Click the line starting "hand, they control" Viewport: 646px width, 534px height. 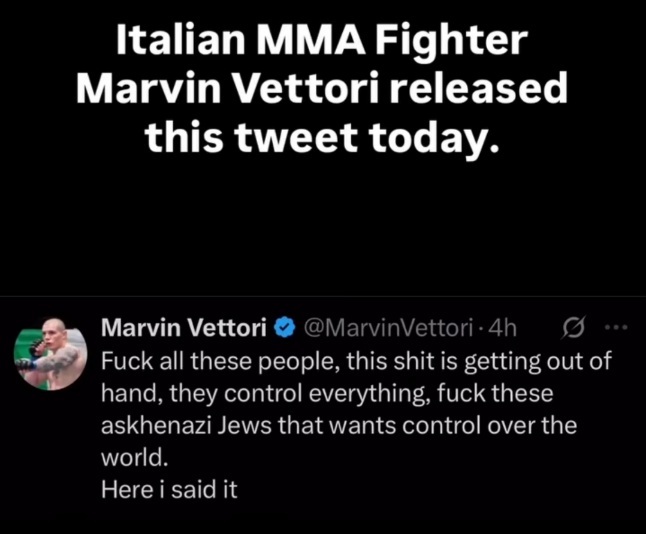pyautogui.click(x=328, y=393)
